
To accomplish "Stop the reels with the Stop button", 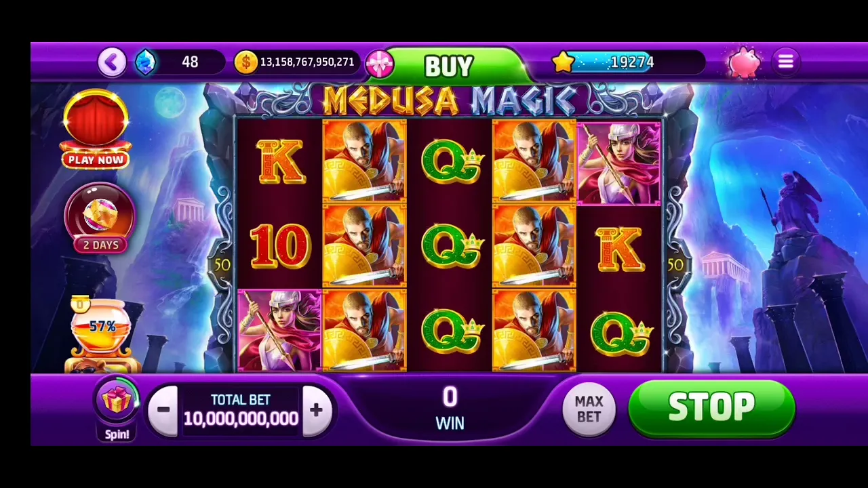I will click(711, 407).
